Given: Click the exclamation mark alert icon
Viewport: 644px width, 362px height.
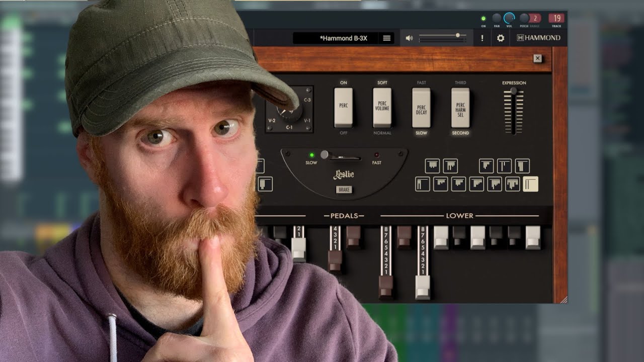Looking at the screenshot, I should pyautogui.click(x=482, y=38).
